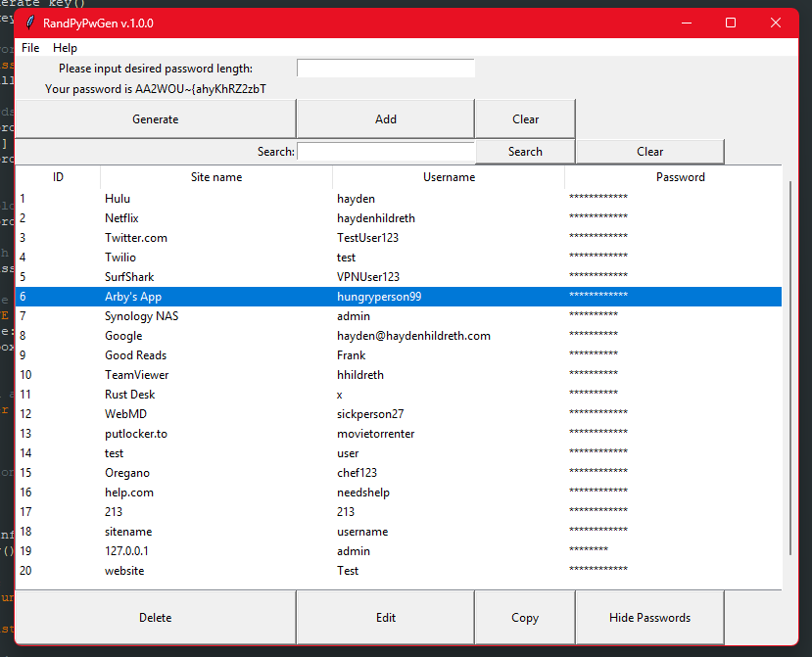This screenshot has height=657, width=812.
Task: Click the masked password in row 19
Action: pos(589,549)
